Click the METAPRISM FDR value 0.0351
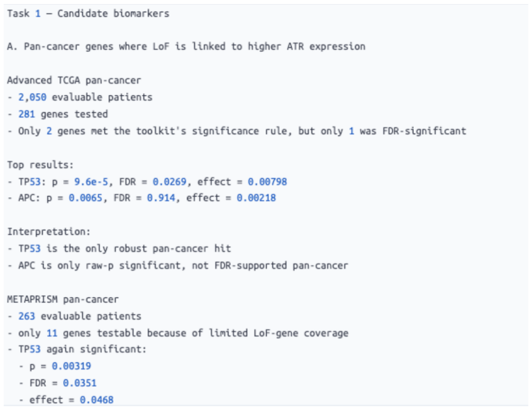The width and height of the screenshot is (532, 410). click(x=80, y=383)
